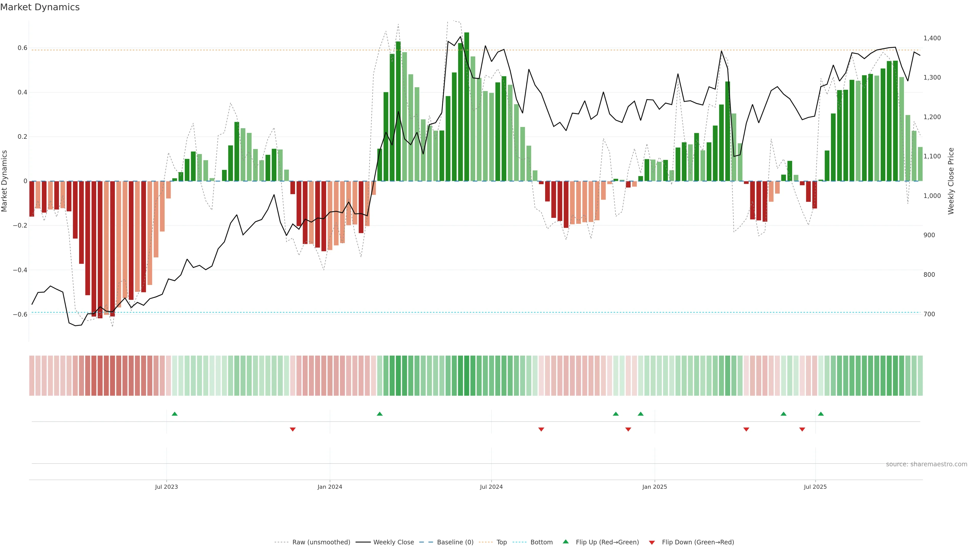Click the 1,400 tick on right price axis

click(x=932, y=38)
